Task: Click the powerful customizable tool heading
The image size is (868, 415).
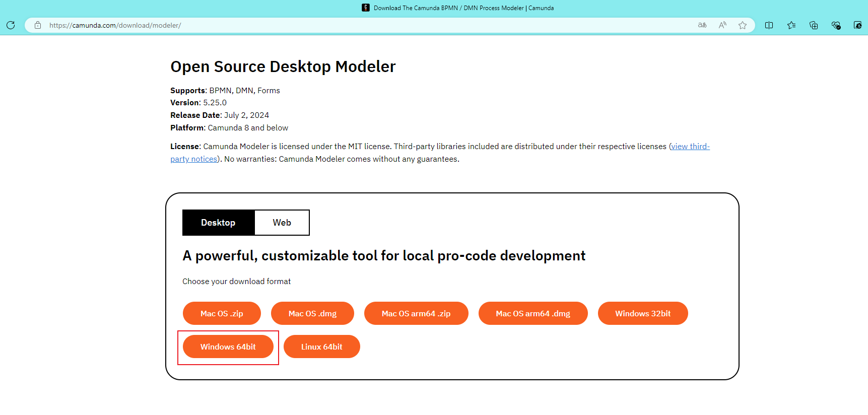Action: click(384, 256)
